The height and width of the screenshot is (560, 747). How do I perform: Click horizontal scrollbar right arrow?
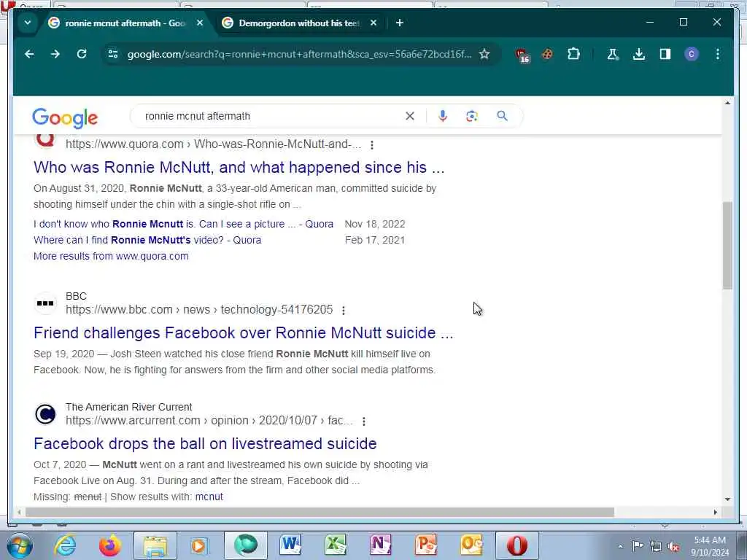(715, 512)
